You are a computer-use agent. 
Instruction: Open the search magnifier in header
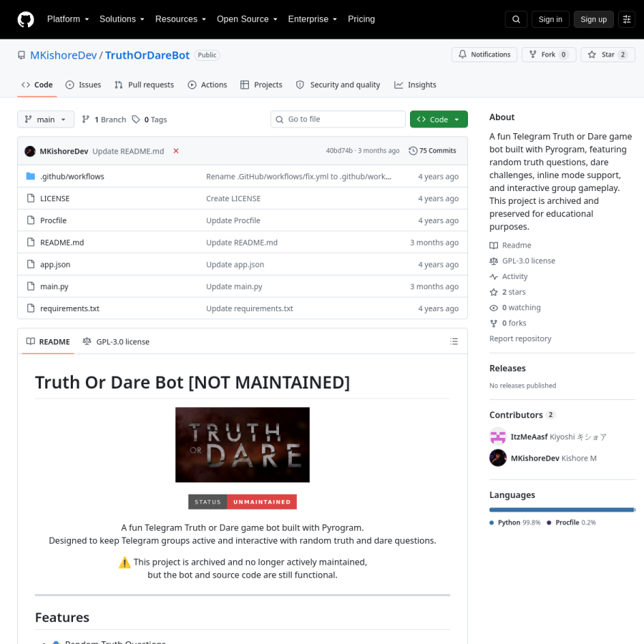tap(516, 19)
